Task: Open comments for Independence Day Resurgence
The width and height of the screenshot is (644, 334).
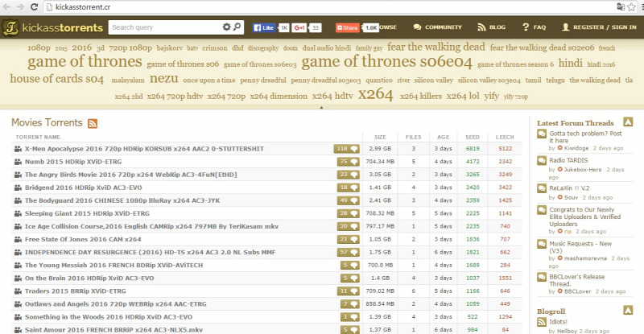Action: pyautogui.click(x=349, y=252)
